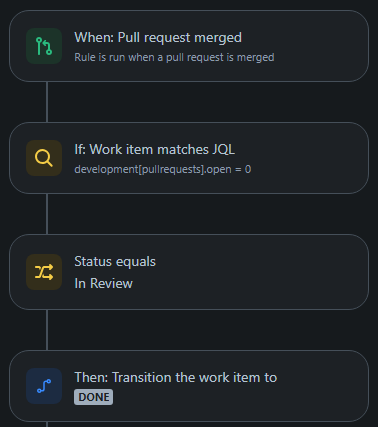Click the magnifying glass JQL condition icon

point(44,158)
